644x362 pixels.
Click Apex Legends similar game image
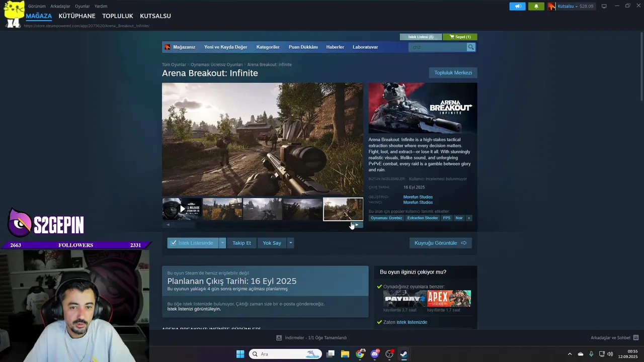(x=449, y=299)
